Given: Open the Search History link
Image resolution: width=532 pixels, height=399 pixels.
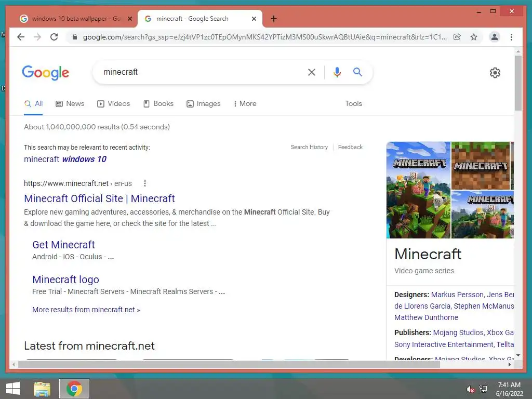Looking at the screenshot, I should [309, 147].
